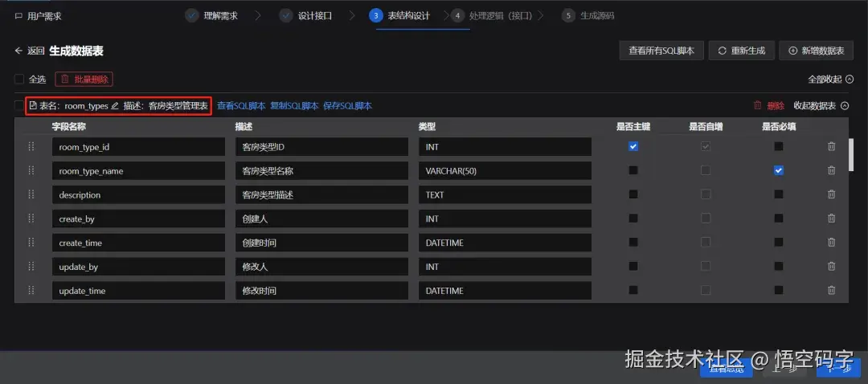The height and width of the screenshot is (384, 868).
Task: Click 查看所有SQL脚本 button
Action: 661,51
